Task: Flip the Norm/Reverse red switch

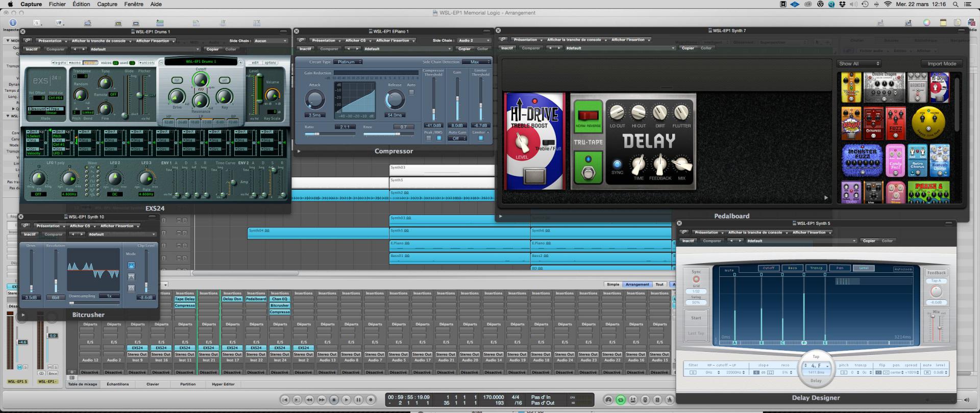Action: click(x=588, y=115)
